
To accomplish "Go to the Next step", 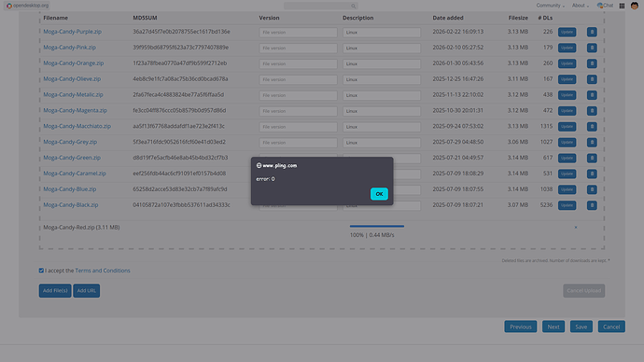I will pyautogui.click(x=553, y=327).
